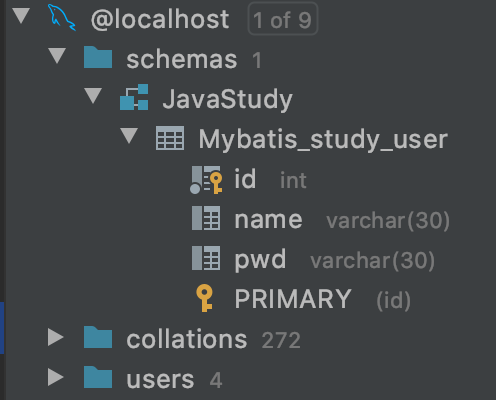Image resolution: width=496 pixels, height=400 pixels.
Task: Click the MySQL dolphin datasource icon
Action: [62, 18]
